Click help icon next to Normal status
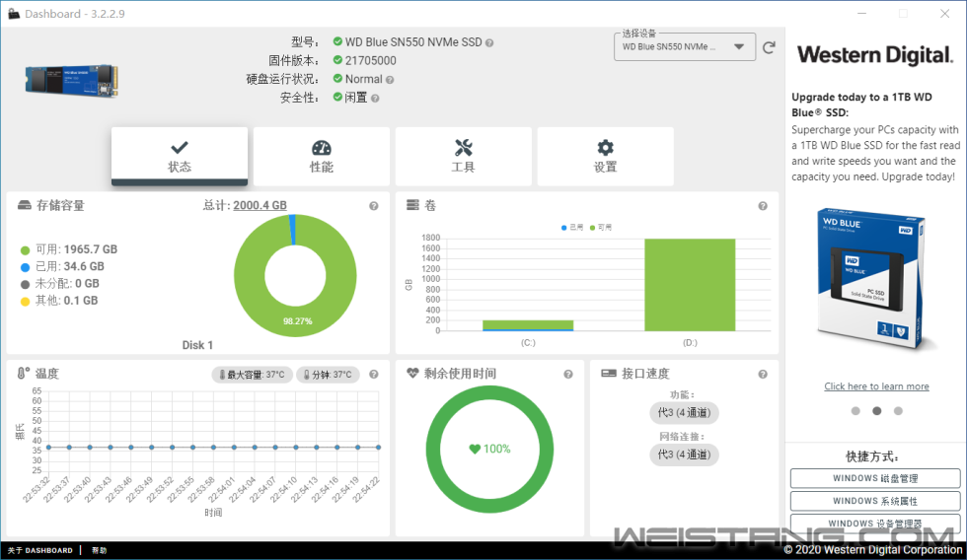The image size is (967, 560). coord(390,80)
